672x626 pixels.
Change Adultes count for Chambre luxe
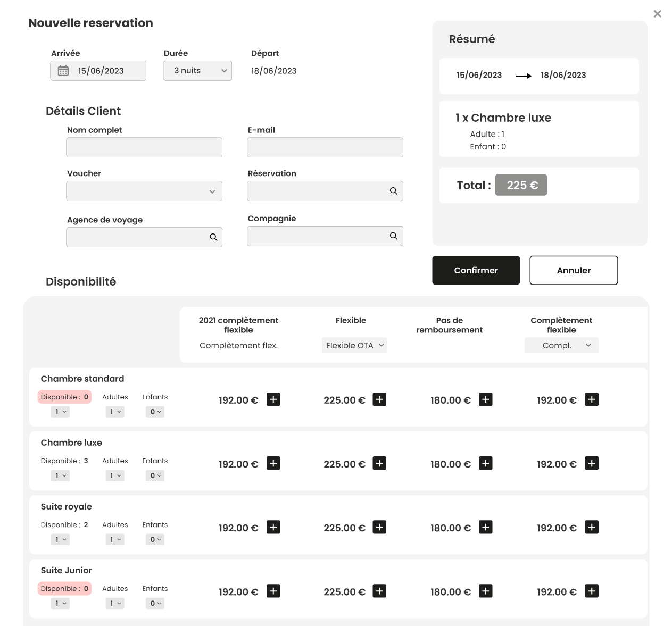click(x=115, y=475)
